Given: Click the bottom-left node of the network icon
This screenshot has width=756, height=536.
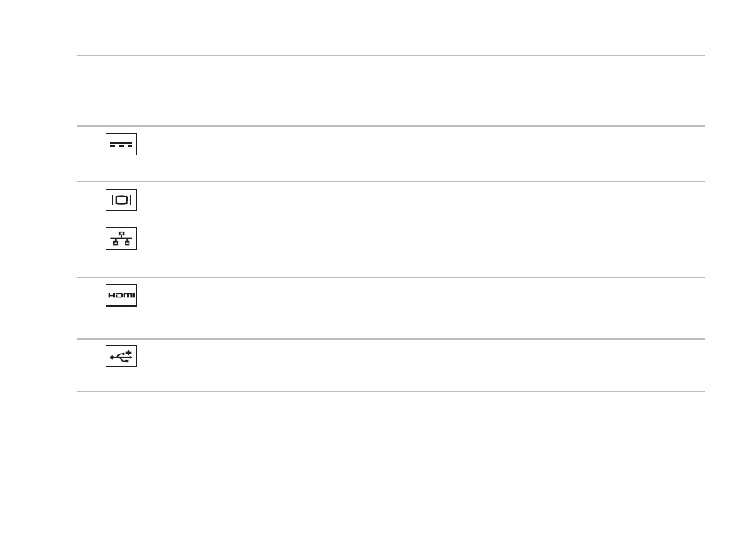Looking at the screenshot, I should pos(116,243).
